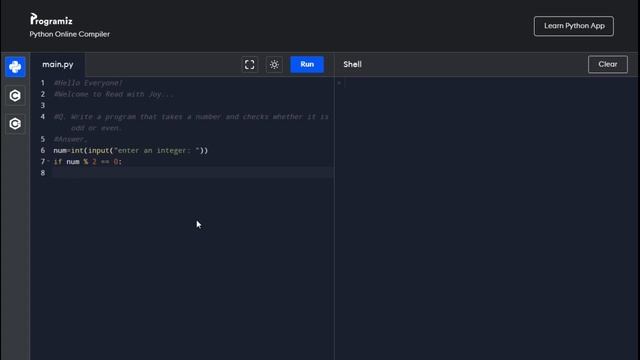Click the line with int(input("enter an integer: "))
This screenshot has height=360, width=640.
[x=131, y=151]
